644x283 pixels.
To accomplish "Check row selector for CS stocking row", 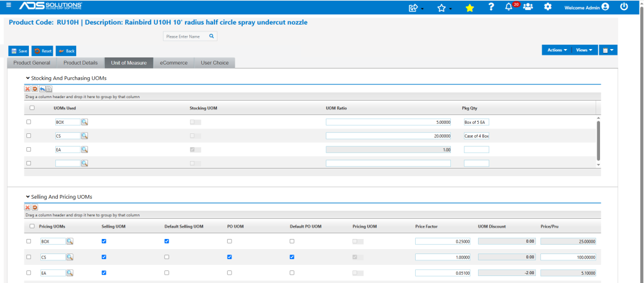I will [29, 136].
